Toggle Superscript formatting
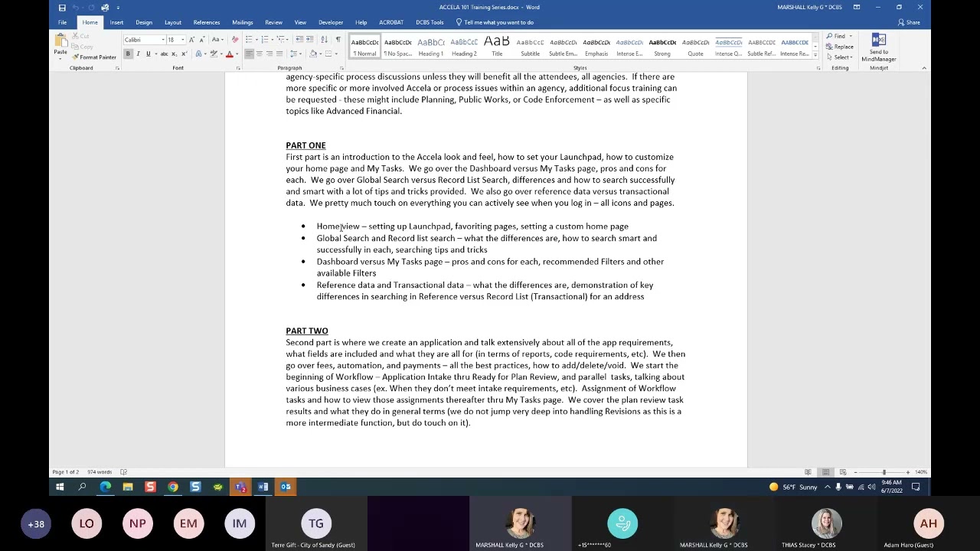The width and height of the screenshot is (980, 551). pyautogui.click(x=185, y=54)
